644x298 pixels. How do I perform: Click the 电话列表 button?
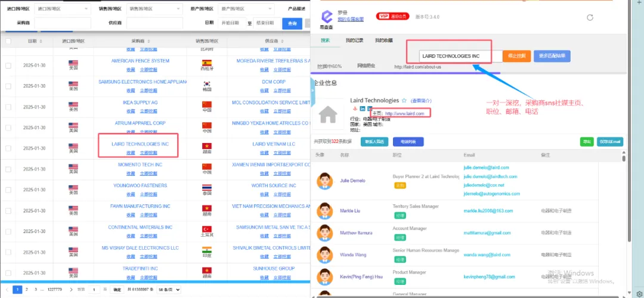408,142
